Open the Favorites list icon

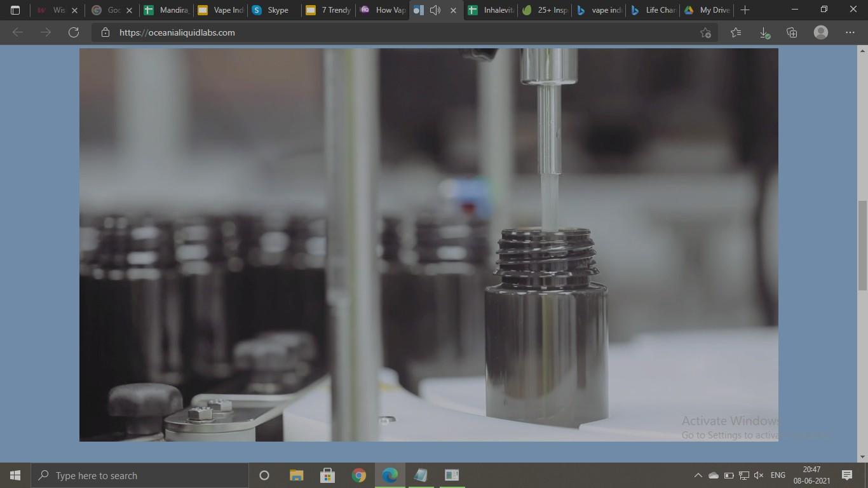click(x=736, y=32)
